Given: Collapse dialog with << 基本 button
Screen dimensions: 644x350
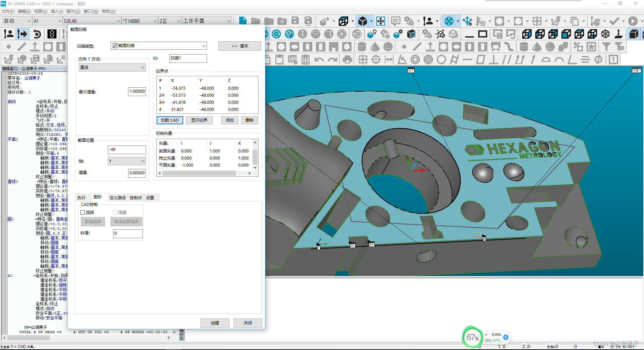Looking at the screenshot, I should pyautogui.click(x=239, y=46).
